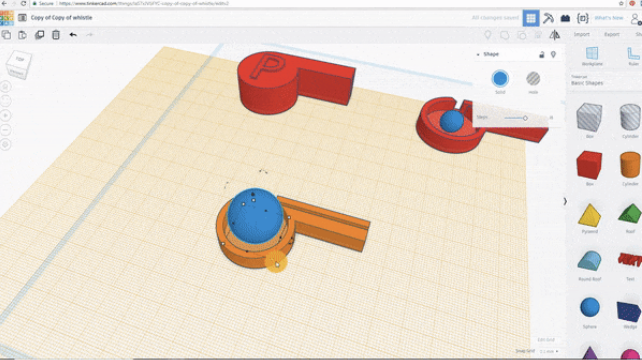This screenshot has width=642, height=360.
Task: Collapse the shapes panel with chevron
Action: pyautogui.click(x=565, y=201)
